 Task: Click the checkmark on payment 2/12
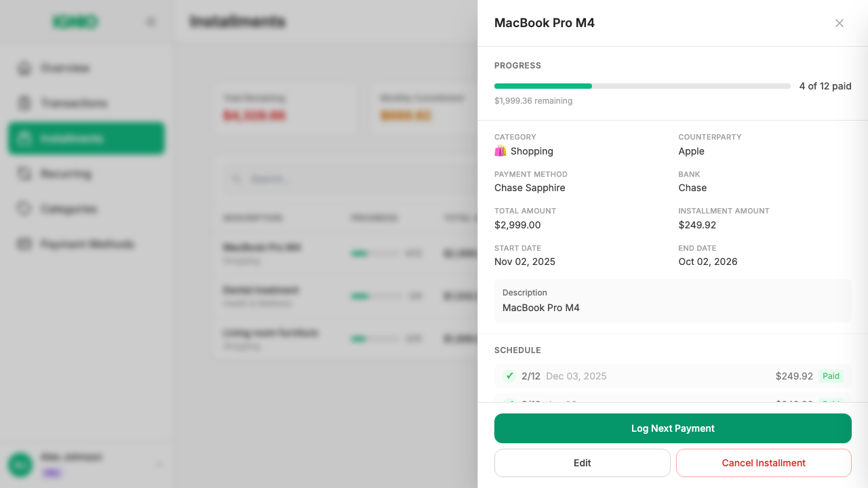tap(509, 376)
